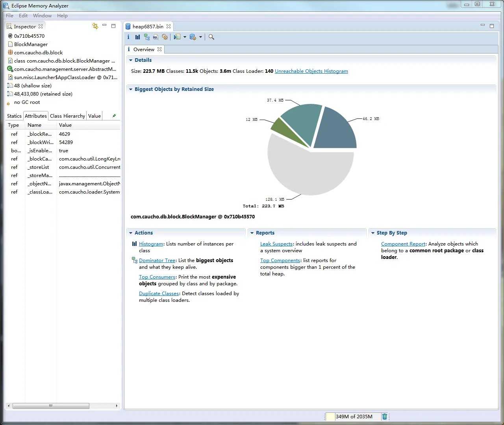504x425 pixels.
Task: Select the heap6857.bin editor tab
Action: [x=148, y=26]
